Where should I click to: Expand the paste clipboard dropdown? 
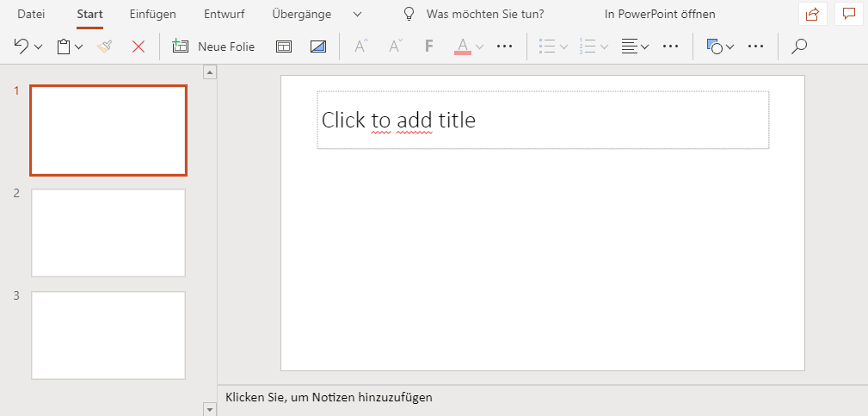pos(79,47)
